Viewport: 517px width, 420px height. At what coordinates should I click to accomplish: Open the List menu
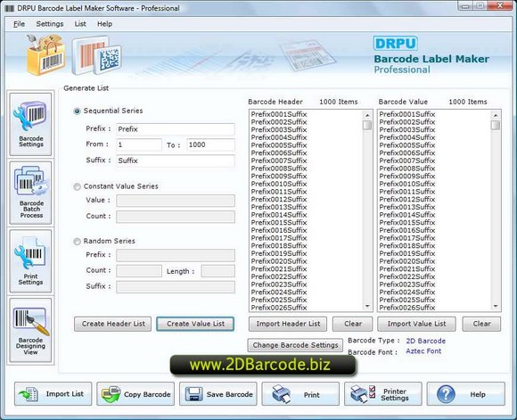(80, 24)
